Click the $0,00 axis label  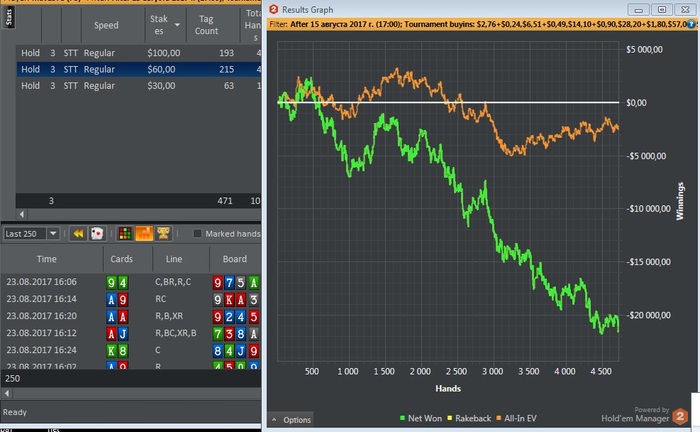pos(636,103)
